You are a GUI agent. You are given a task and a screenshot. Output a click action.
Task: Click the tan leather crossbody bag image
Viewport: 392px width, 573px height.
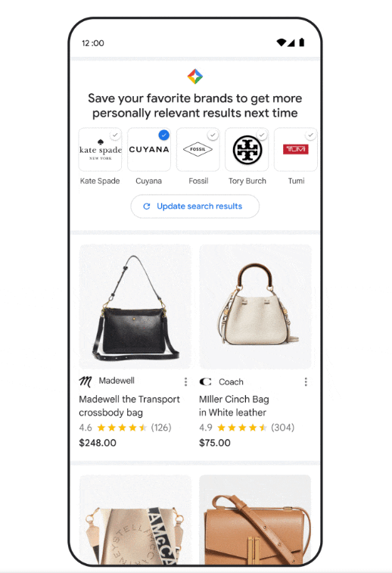coord(255,520)
